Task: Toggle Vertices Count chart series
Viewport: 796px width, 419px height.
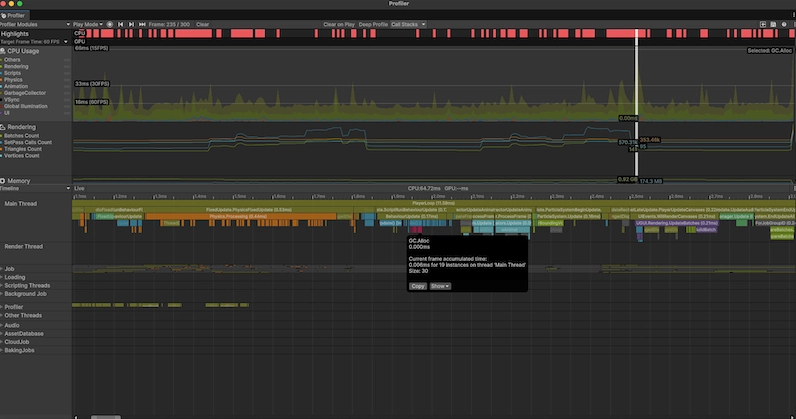Action: (2, 155)
